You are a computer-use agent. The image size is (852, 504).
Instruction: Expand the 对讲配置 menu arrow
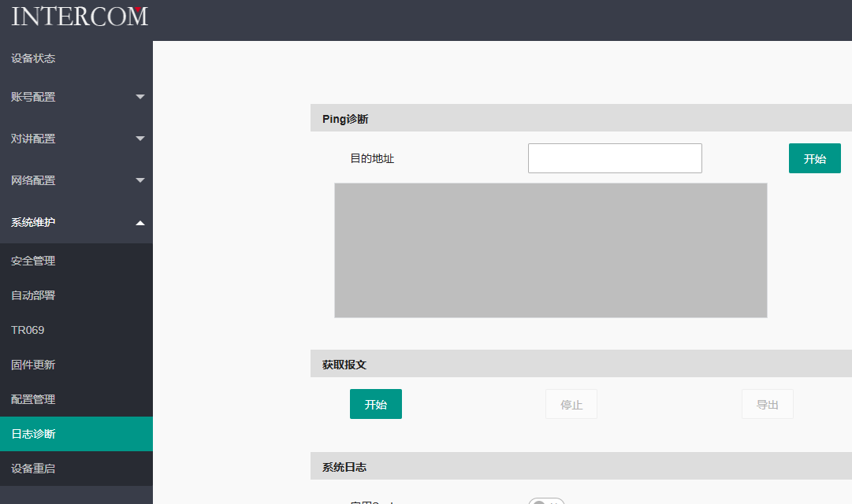[x=140, y=139]
